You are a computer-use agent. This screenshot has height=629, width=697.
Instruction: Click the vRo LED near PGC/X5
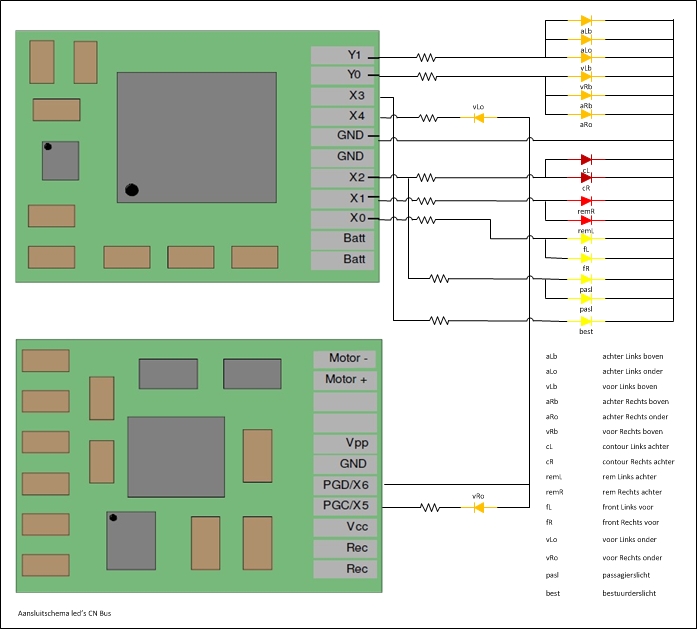[478, 507]
